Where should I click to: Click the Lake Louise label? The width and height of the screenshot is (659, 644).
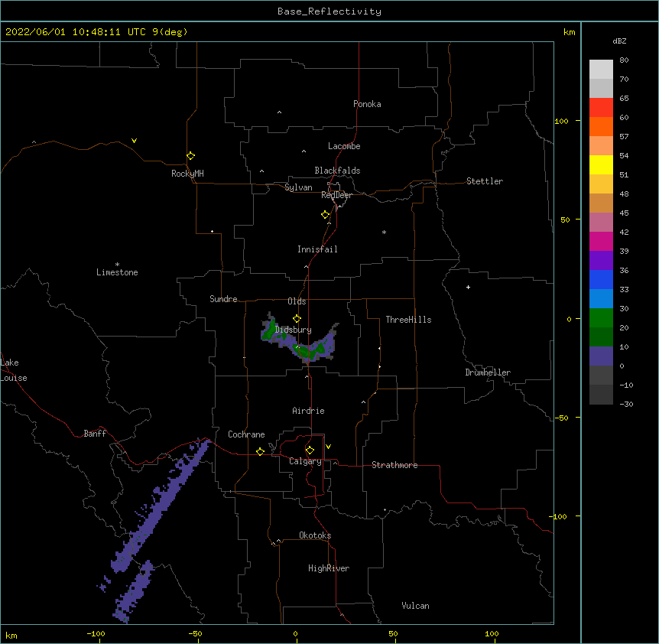pos(14,370)
